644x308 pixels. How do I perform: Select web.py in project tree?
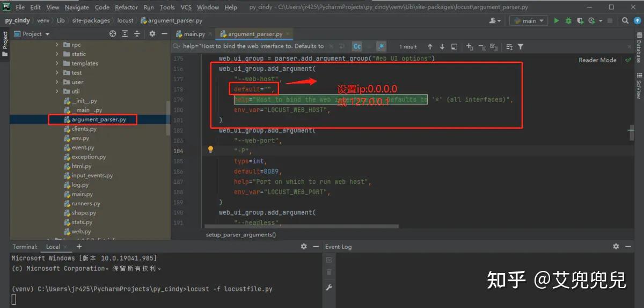(x=81, y=232)
